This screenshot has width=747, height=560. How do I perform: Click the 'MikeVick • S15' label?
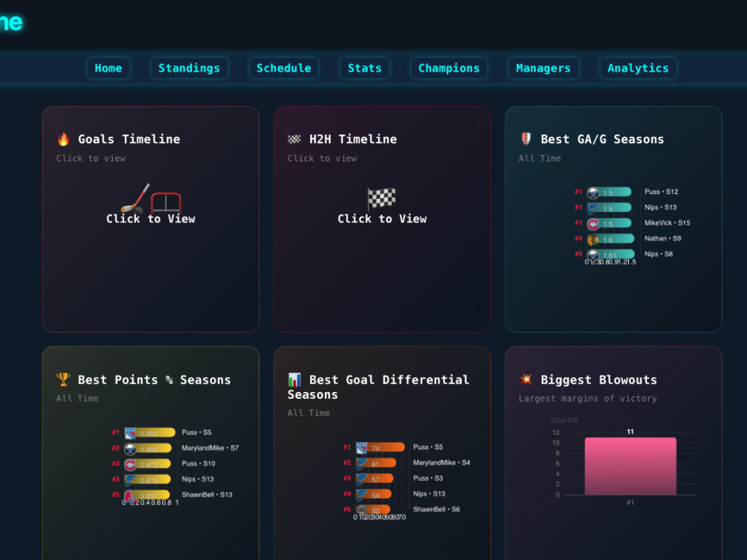pos(667,223)
